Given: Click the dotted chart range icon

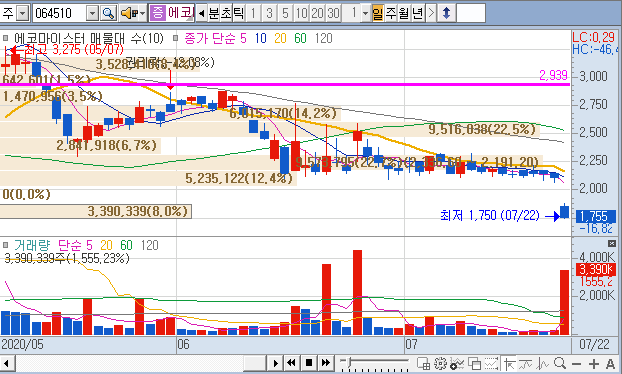Looking at the screenshot, I should point(491,363).
